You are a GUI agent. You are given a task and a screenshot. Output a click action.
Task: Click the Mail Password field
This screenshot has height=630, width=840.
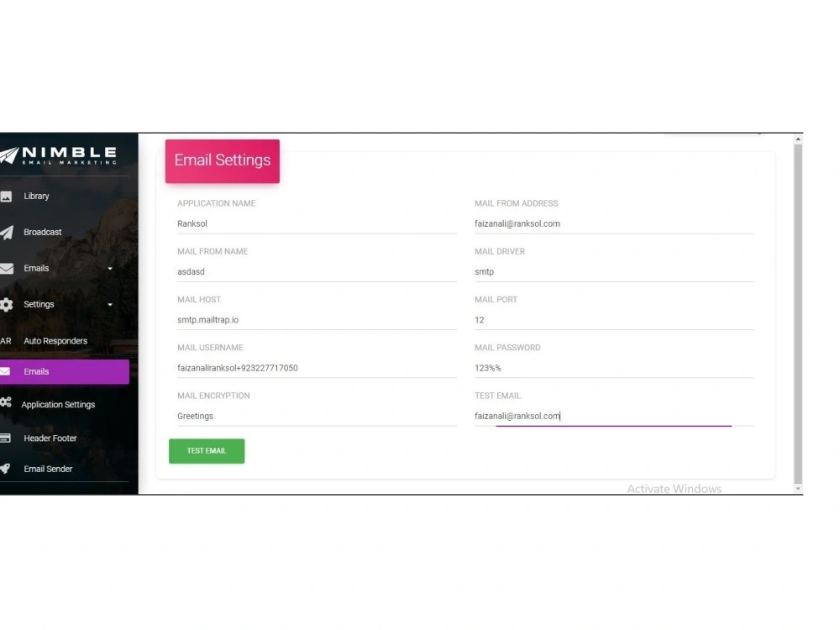(x=614, y=368)
